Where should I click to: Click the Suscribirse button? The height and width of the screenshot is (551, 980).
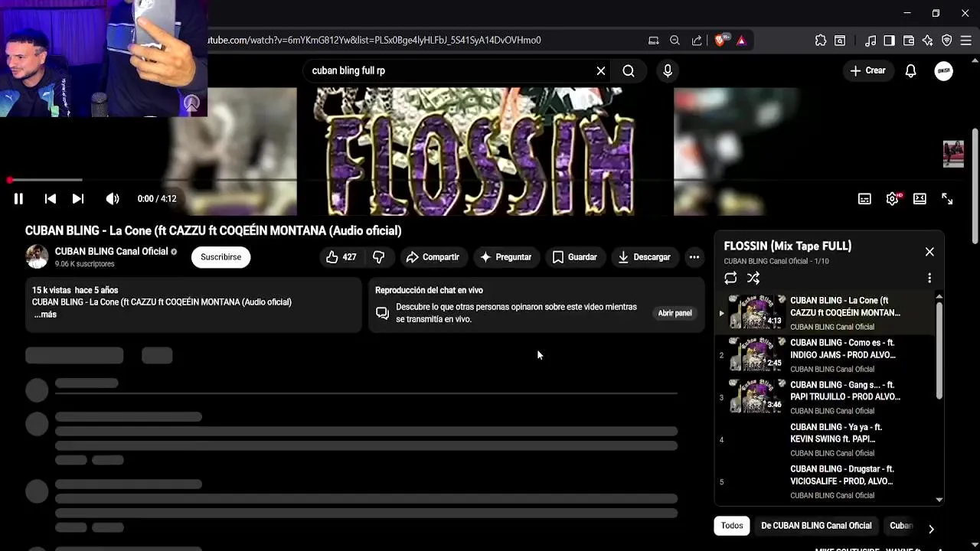(x=220, y=257)
